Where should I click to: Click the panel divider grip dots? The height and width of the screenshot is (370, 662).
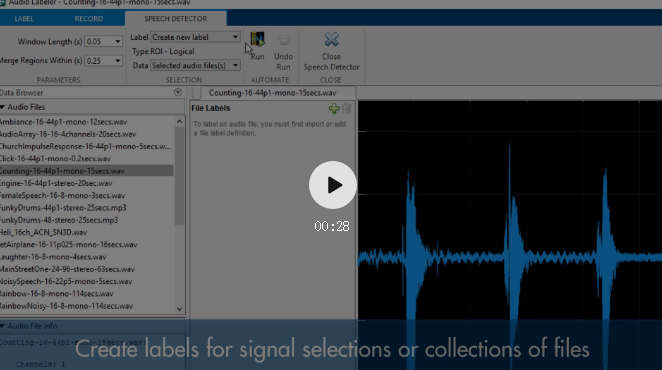[193, 92]
